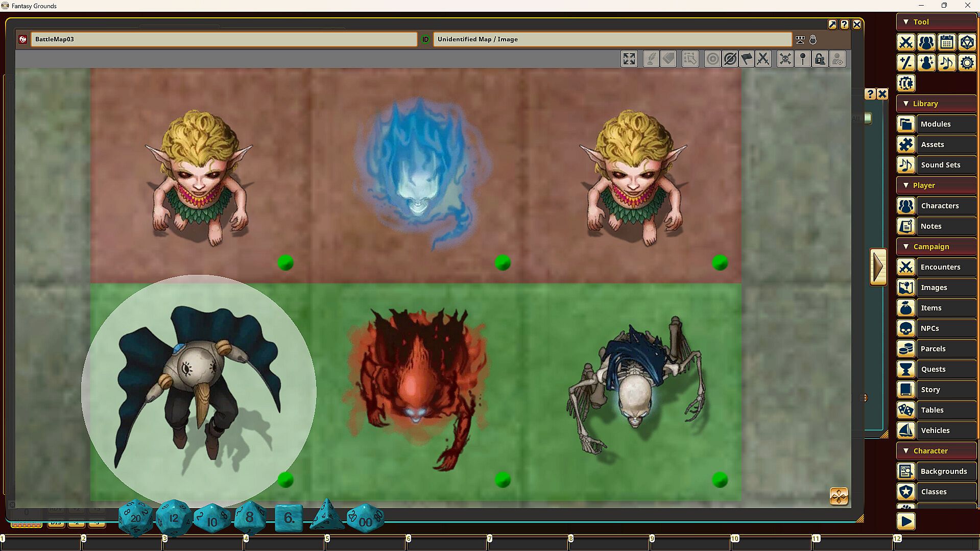Click the BattleMap03 name field
This screenshot has height=551, width=980.
coord(224,39)
